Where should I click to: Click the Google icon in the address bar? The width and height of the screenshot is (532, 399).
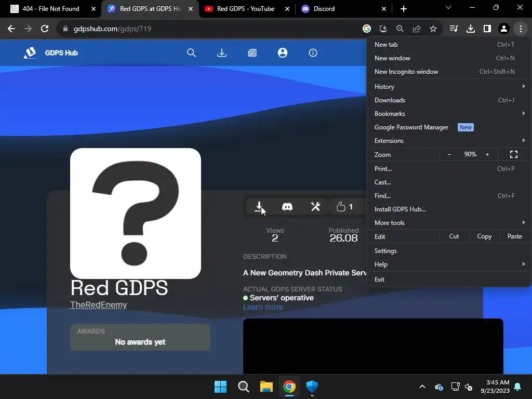[x=366, y=29]
